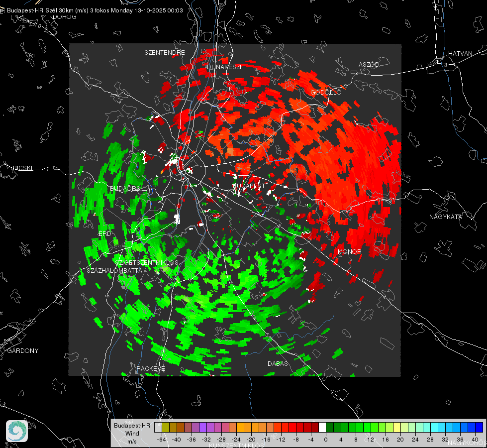This screenshot has width=487, height=448.
Task: Select the BUDAÖRS map label
Action: click(x=125, y=188)
